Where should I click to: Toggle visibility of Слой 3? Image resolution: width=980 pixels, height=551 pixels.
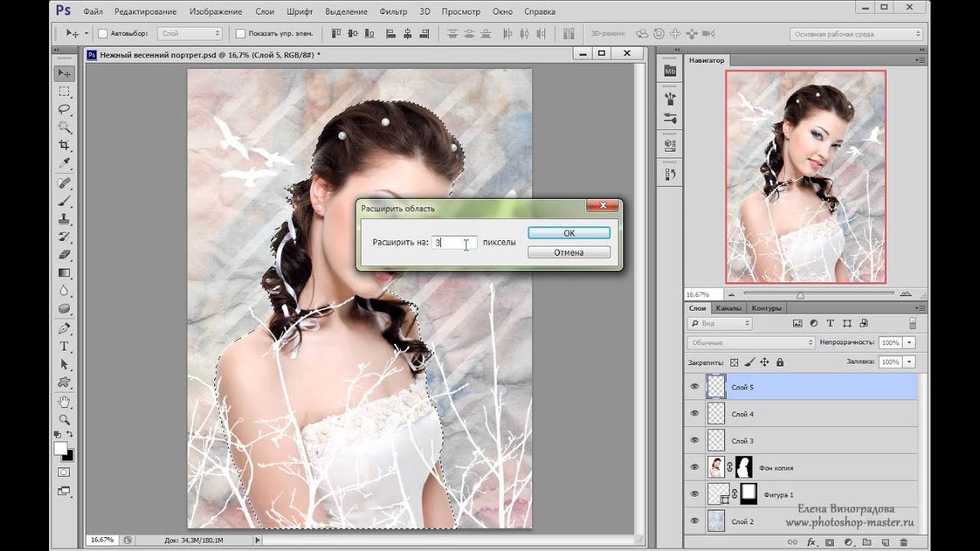(x=694, y=441)
